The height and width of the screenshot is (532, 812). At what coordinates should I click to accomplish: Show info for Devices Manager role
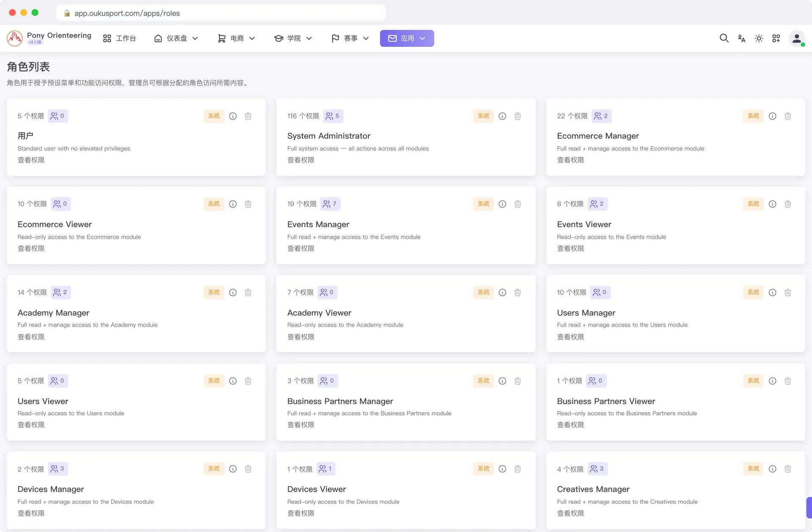click(x=233, y=469)
